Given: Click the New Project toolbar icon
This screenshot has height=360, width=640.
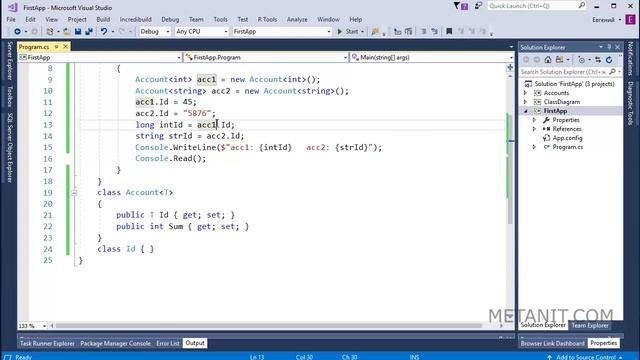Looking at the screenshot, I should [x=50, y=31].
